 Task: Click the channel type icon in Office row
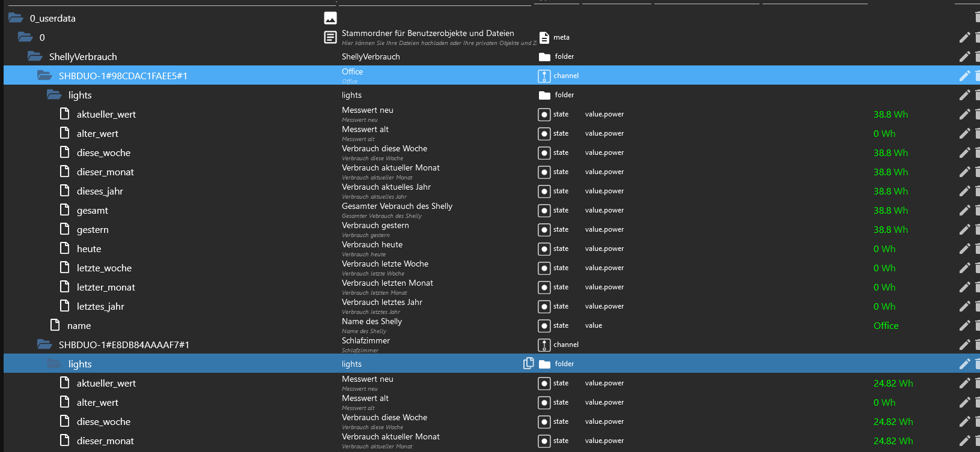tap(544, 76)
